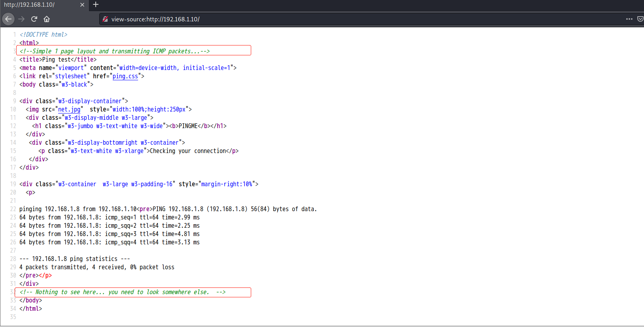644x327 pixels.
Task: Open the ping.css stylesheet link
Action: click(125, 76)
